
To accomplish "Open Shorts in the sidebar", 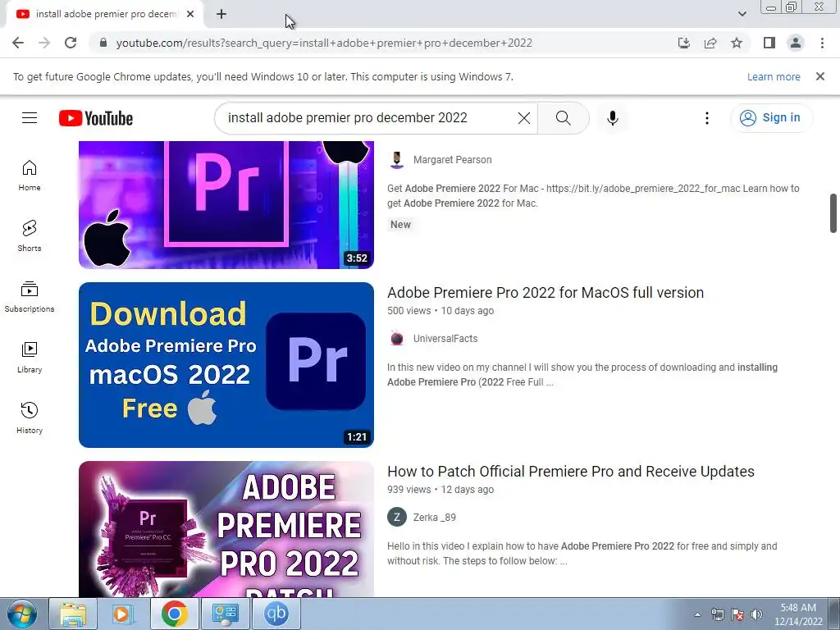I will 30,236.
